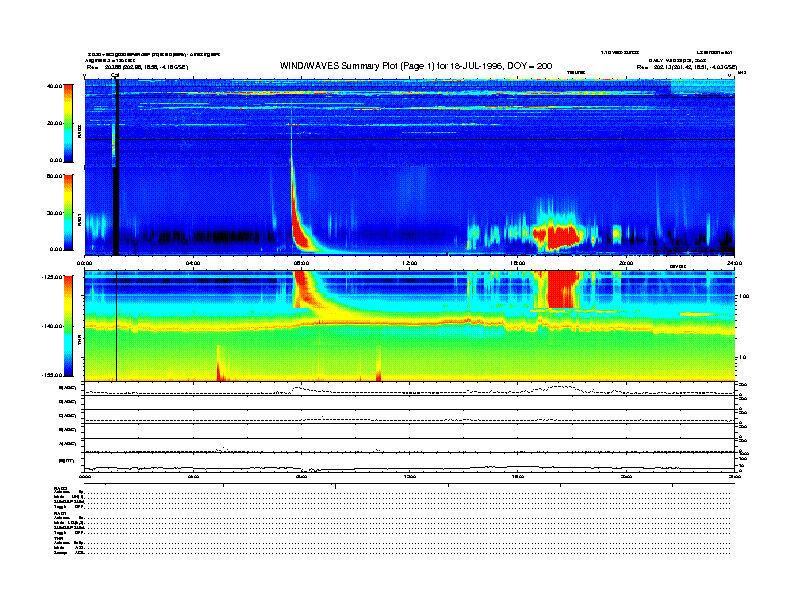Click the black calibration stripe in RAD1 panel
Screen dimensions: 792x612
116,210
